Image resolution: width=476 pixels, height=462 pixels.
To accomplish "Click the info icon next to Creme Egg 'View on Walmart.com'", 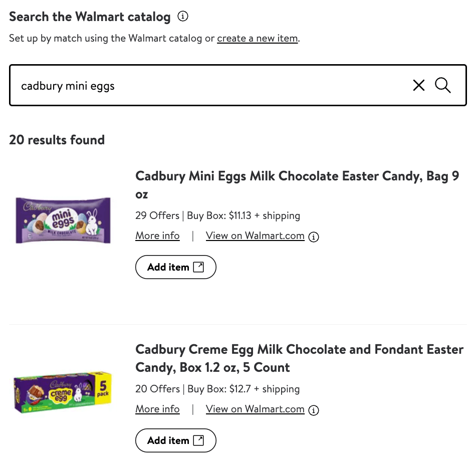I will [x=314, y=410].
